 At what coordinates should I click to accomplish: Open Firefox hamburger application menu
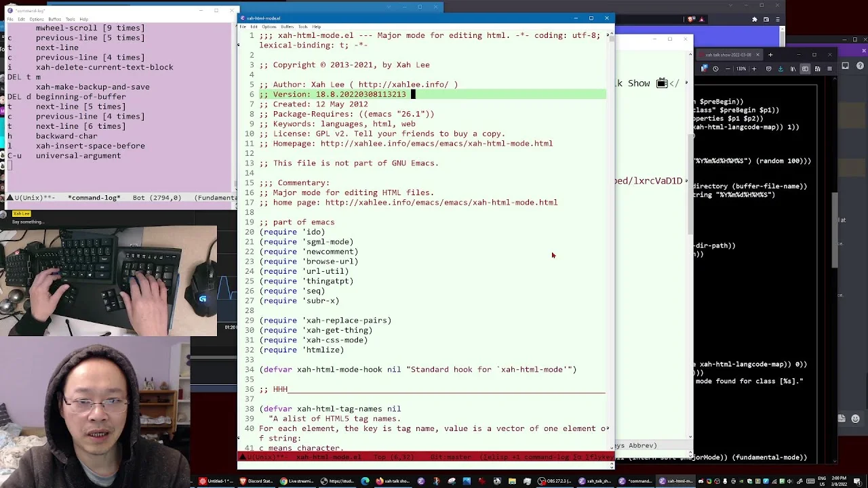(x=829, y=68)
